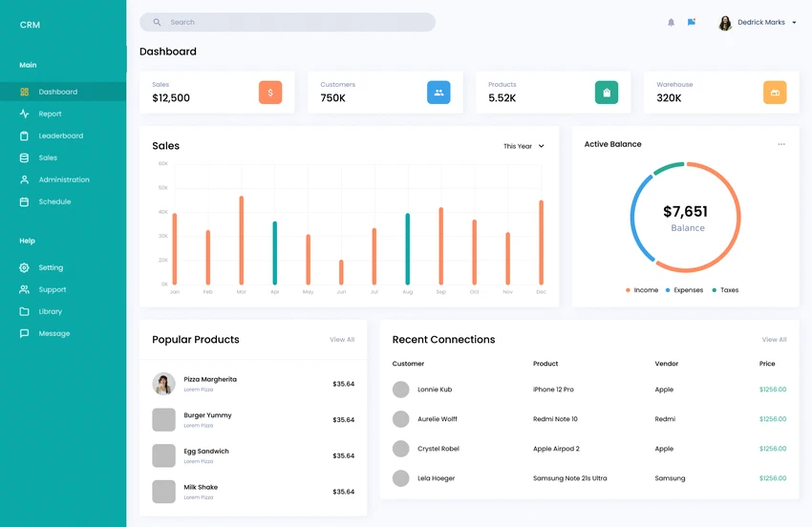
Task: Click the yellow Warehouse icon
Action: pyautogui.click(x=775, y=93)
